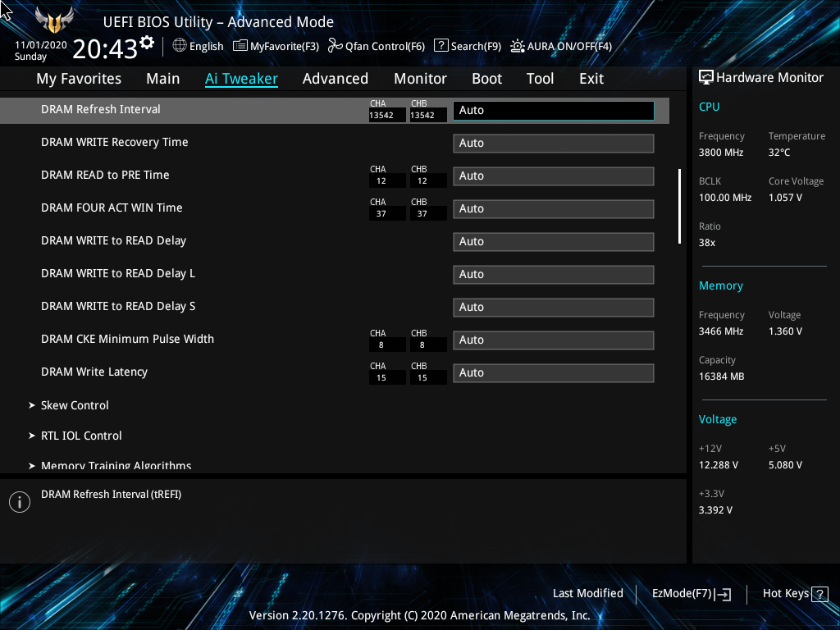Screen dimensions: 840x630
Task: Select DRAM FOUR ACT WIN Time label
Action: point(112,208)
